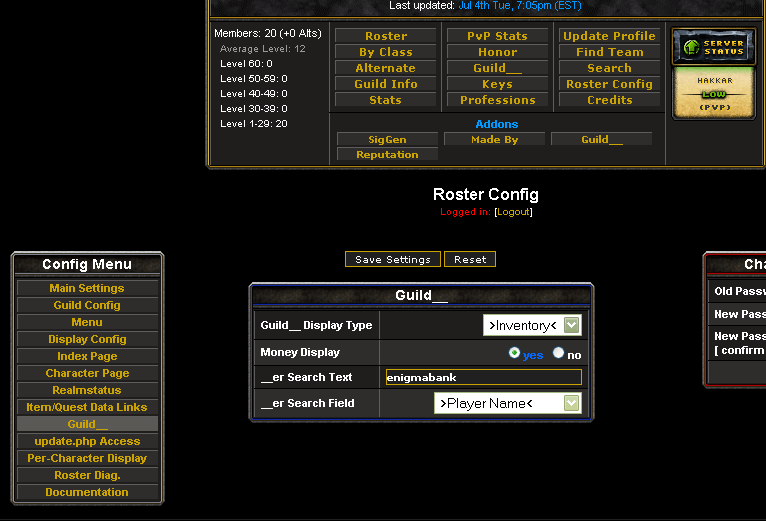This screenshot has height=521, width=766.
Task: Select Display Config in Config Menu
Action: tap(87, 339)
